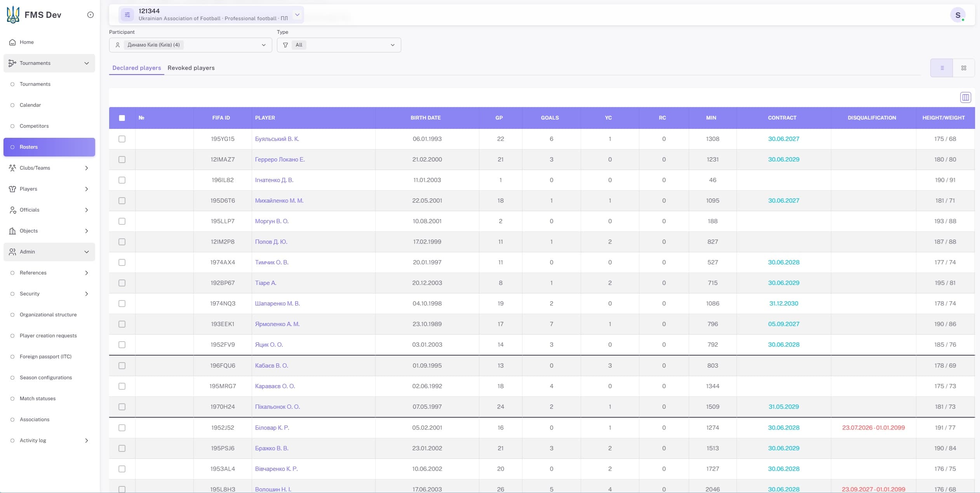This screenshot has height=493, width=980.
Task: Click the Players jersey icon
Action: (12, 189)
